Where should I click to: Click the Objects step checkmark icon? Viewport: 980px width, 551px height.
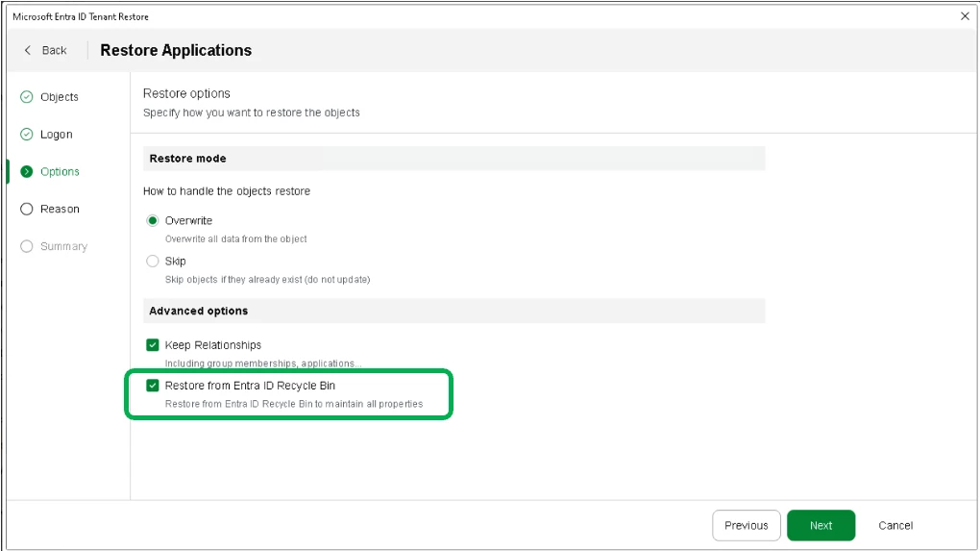click(x=26, y=97)
